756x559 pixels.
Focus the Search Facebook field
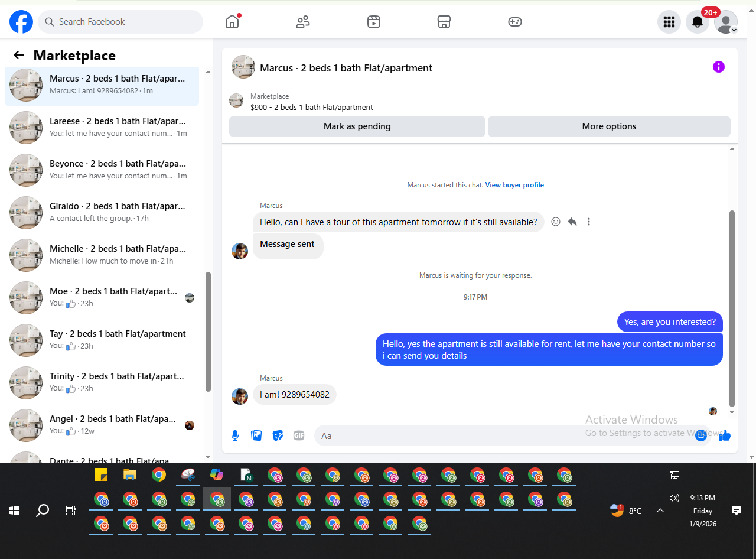(x=120, y=22)
